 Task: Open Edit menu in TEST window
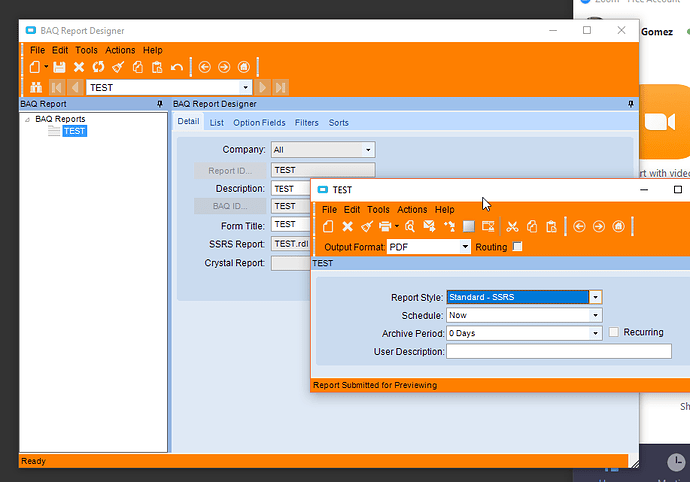[352, 210]
